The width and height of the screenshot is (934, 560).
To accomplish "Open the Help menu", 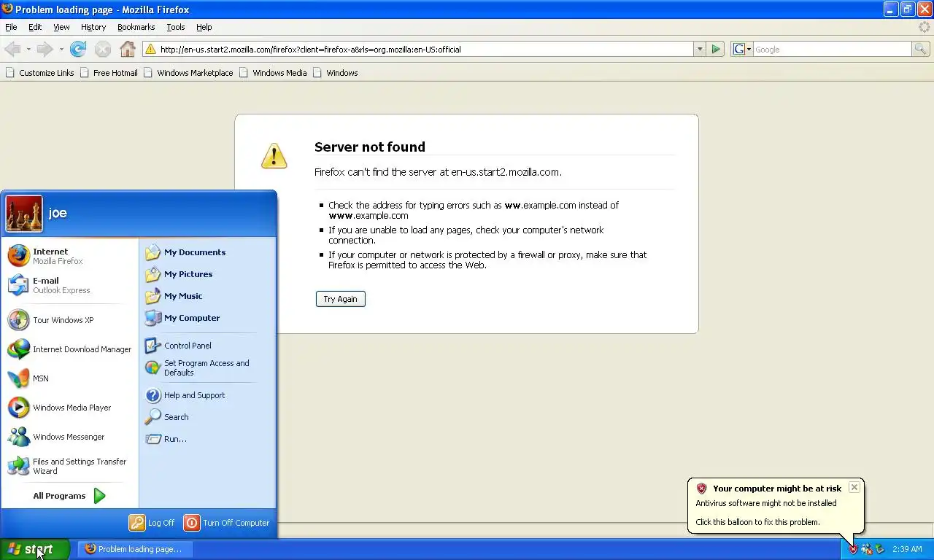I will coord(204,27).
